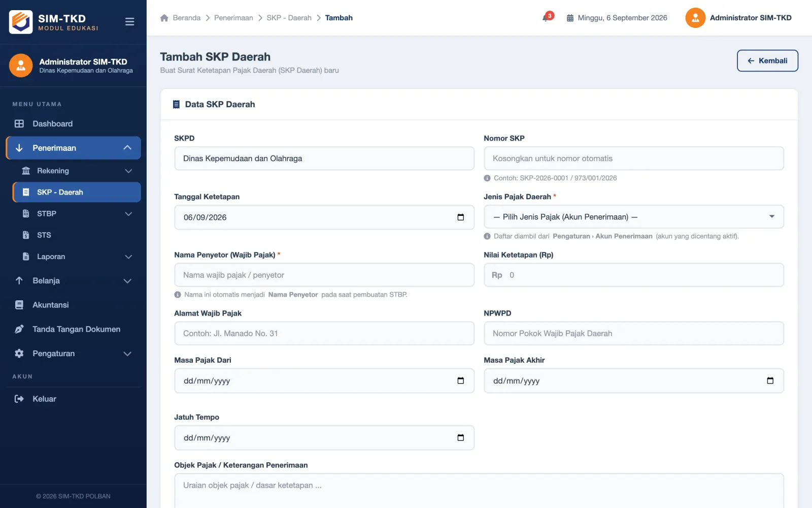Viewport: 812px width, 508px height.
Task: Click the Nama Penyetor input field
Action: pyautogui.click(x=324, y=275)
